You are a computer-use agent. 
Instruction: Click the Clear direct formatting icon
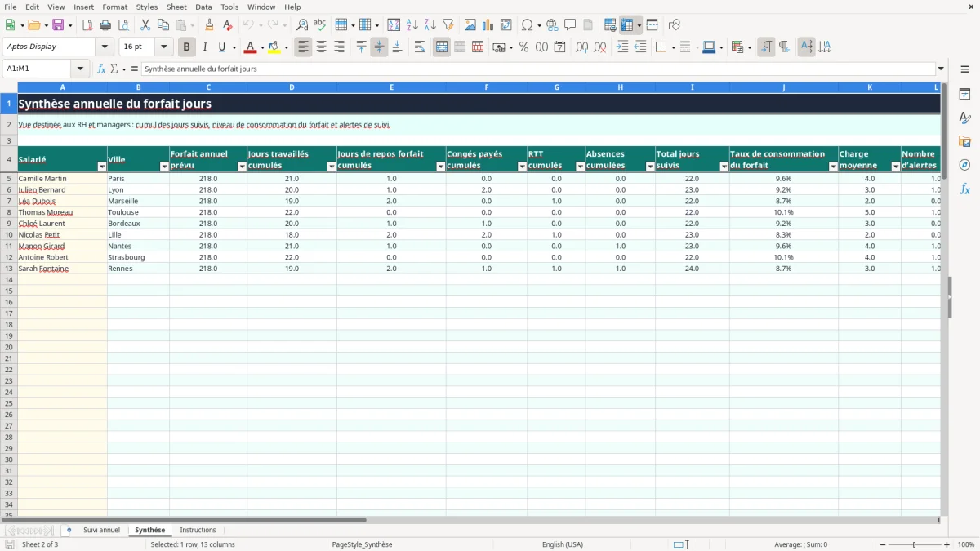(227, 25)
